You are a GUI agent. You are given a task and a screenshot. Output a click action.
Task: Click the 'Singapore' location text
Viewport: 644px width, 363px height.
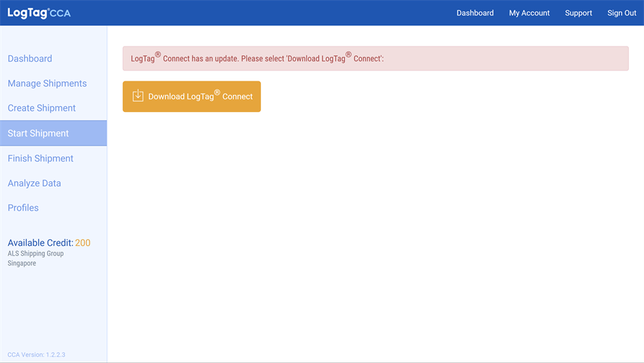pyautogui.click(x=22, y=263)
